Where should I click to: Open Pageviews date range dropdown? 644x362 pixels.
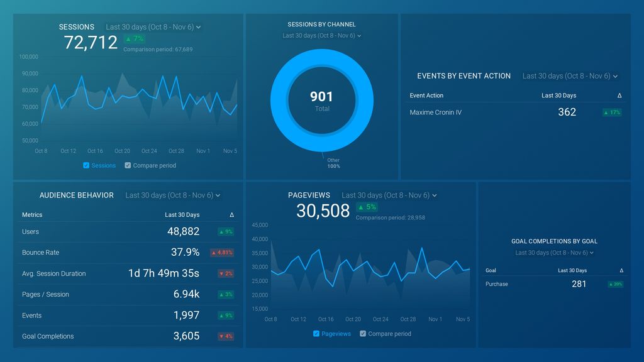point(389,195)
